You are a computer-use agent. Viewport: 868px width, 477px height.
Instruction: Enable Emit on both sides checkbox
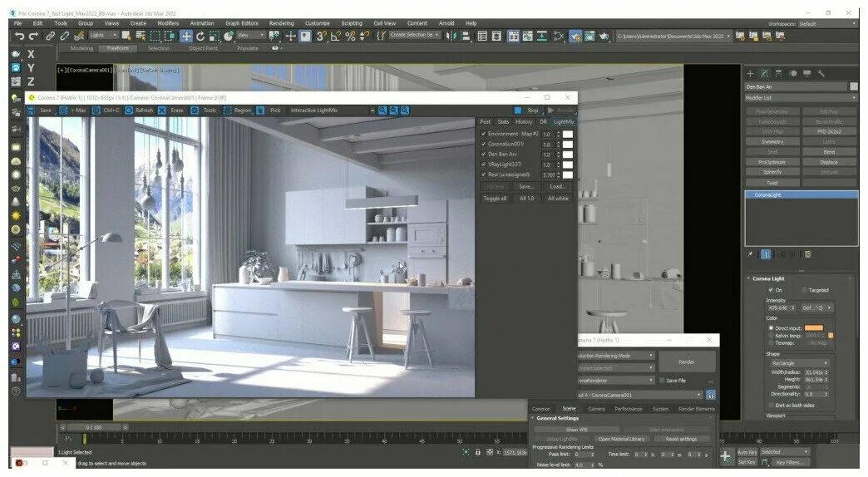(x=771, y=405)
